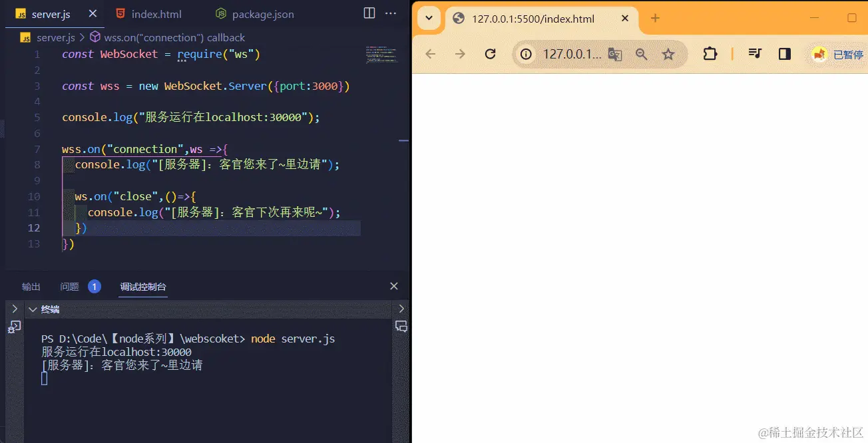Maximize the Chrome browser window
Screen dimensions: 868x443
[x=851, y=18]
